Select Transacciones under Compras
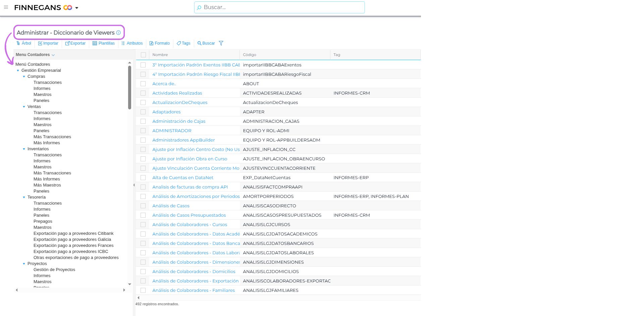The image size is (644, 316). [48, 83]
